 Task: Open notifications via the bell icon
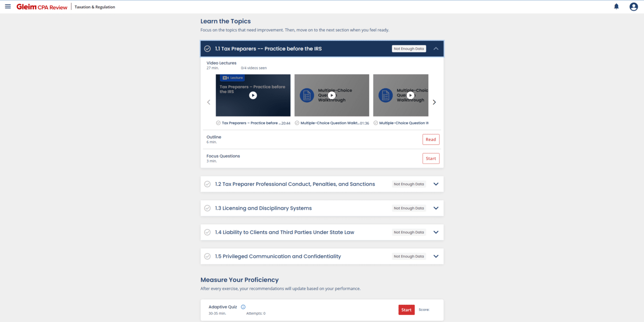(616, 6)
